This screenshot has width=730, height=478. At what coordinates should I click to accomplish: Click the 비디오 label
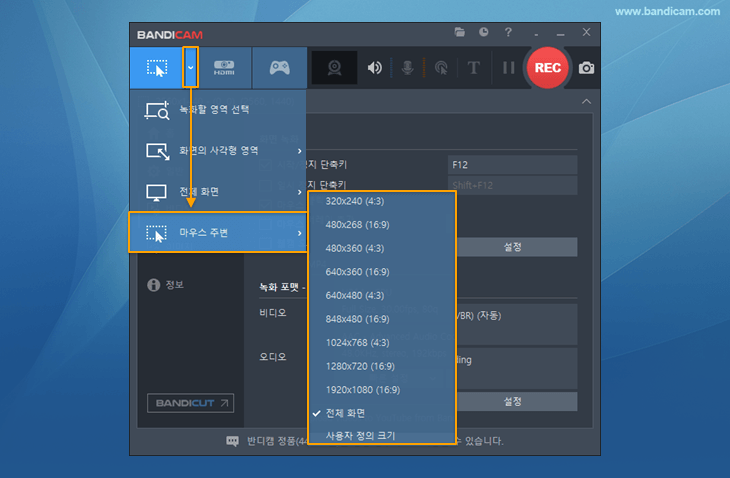point(273,313)
